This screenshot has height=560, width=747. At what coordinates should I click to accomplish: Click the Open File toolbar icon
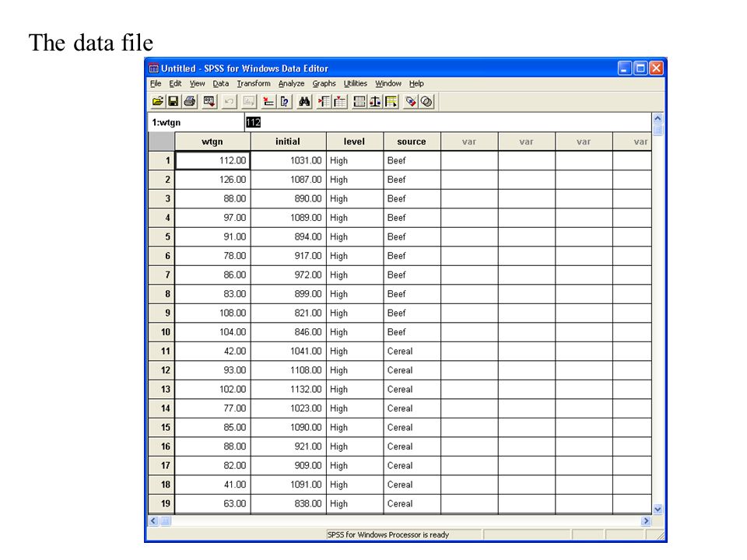158,101
